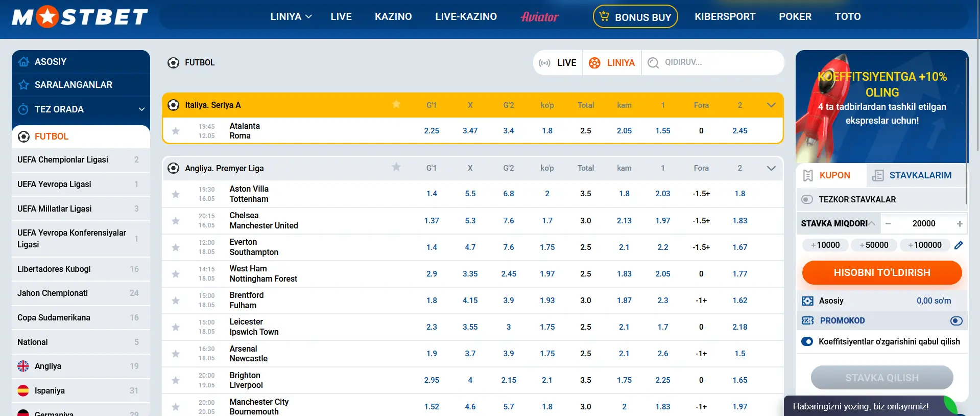Collapse the Italiya Seriya A league
The image size is (980, 416).
pyautogui.click(x=772, y=105)
